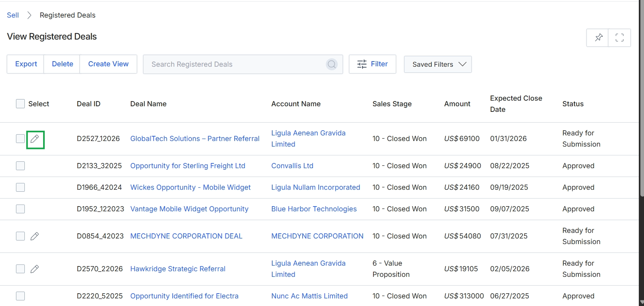Check the box for deal D1952_122023

(x=20, y=209)
